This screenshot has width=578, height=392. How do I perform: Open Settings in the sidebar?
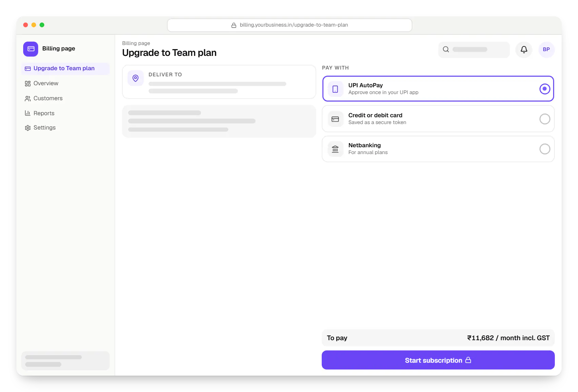click(x=65, y=128)
